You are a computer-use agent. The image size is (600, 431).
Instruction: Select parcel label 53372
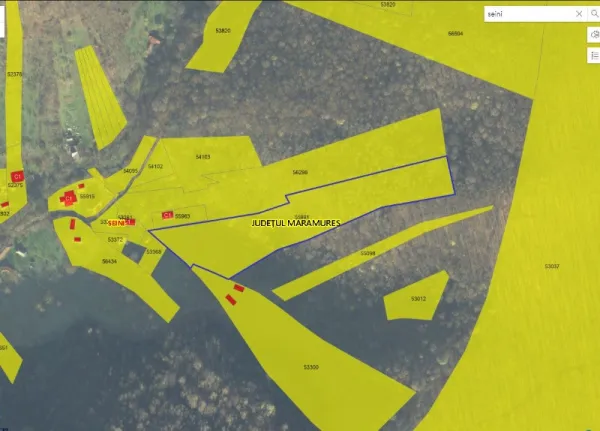click(115, 240)
